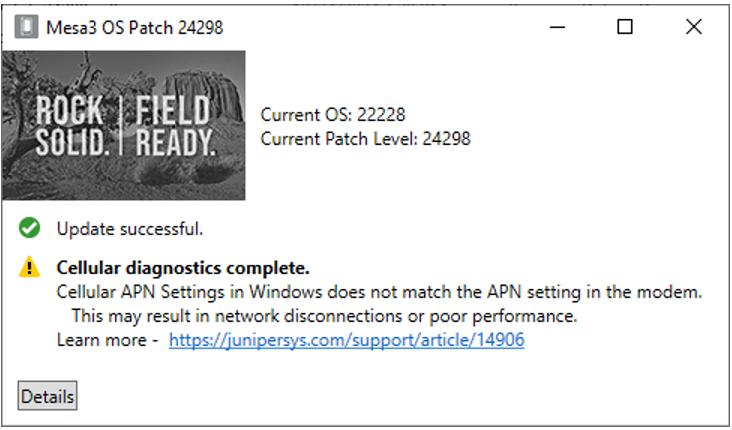Maximize the Mesa3 OS Patch window
The width and height of the screenshot is (732, 430).
[x=624, y=27]
